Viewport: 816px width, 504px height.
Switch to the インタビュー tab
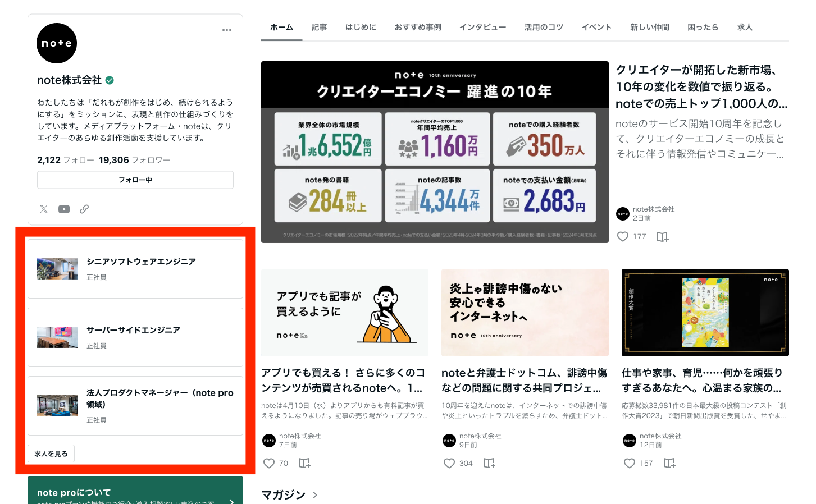483,28
